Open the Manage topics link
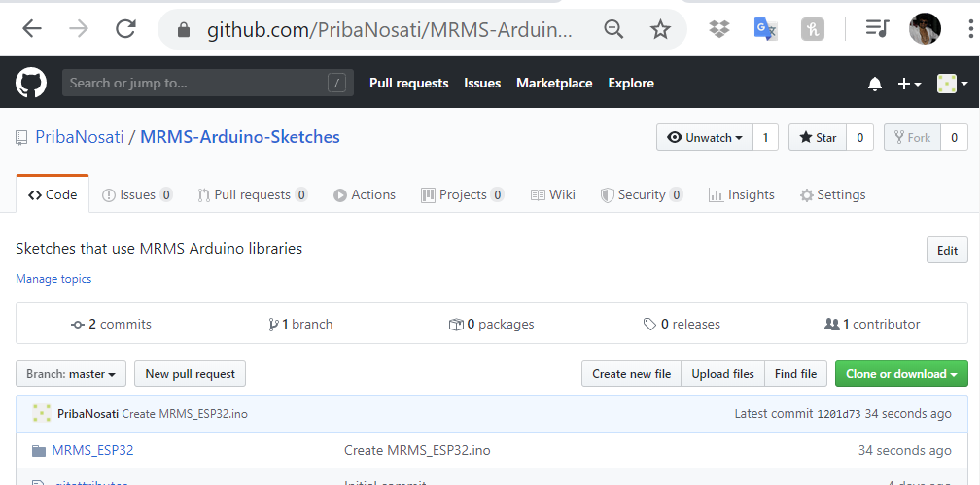The height and width of the screenshot is (485, 980). click(x=53, y=279)
